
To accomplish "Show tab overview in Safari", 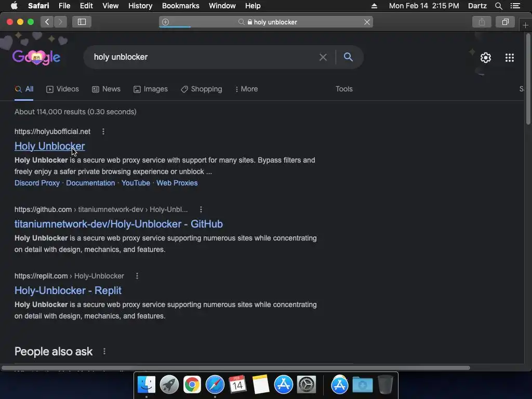I will 505,22.
